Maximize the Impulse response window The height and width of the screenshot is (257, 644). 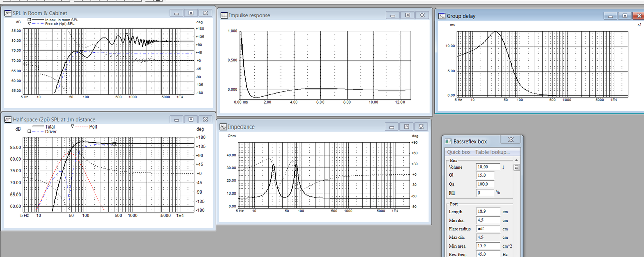click(x=408, y=15)
